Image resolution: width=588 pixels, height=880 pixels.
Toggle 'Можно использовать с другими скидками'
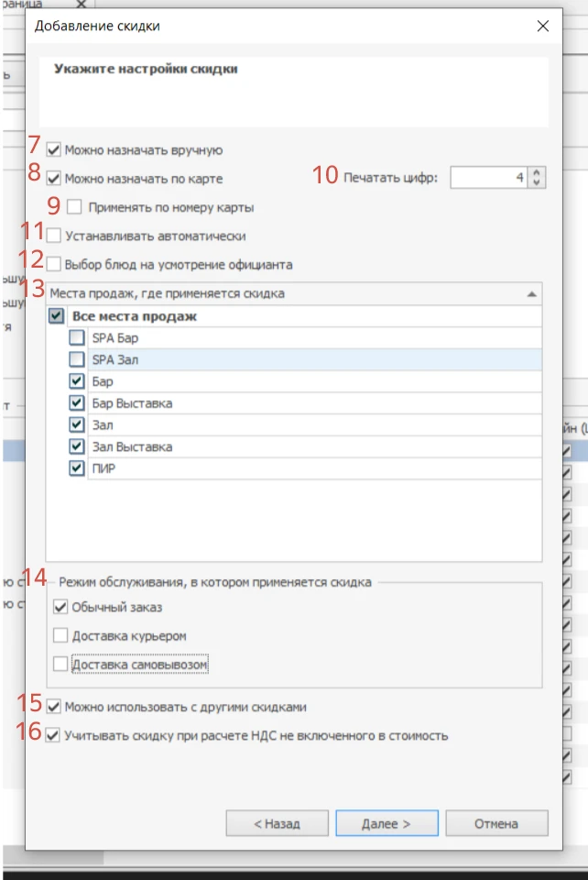tap(54, 707)
